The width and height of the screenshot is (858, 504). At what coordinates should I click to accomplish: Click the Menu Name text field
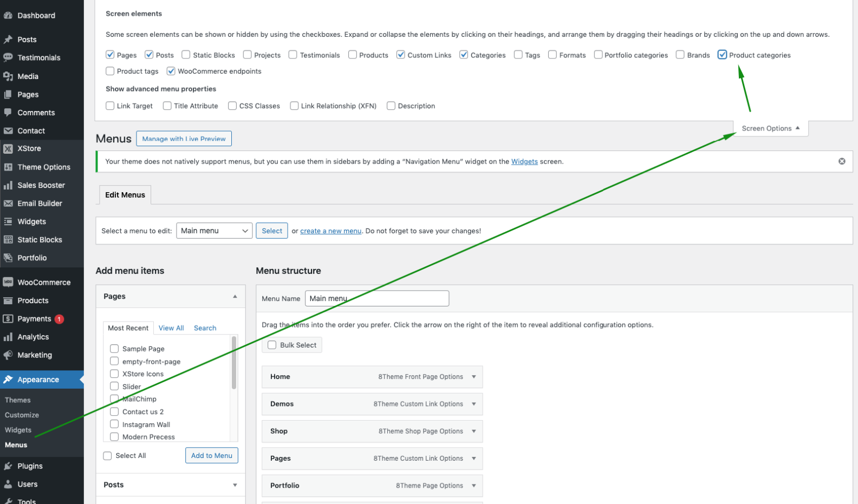pos(377,299)
